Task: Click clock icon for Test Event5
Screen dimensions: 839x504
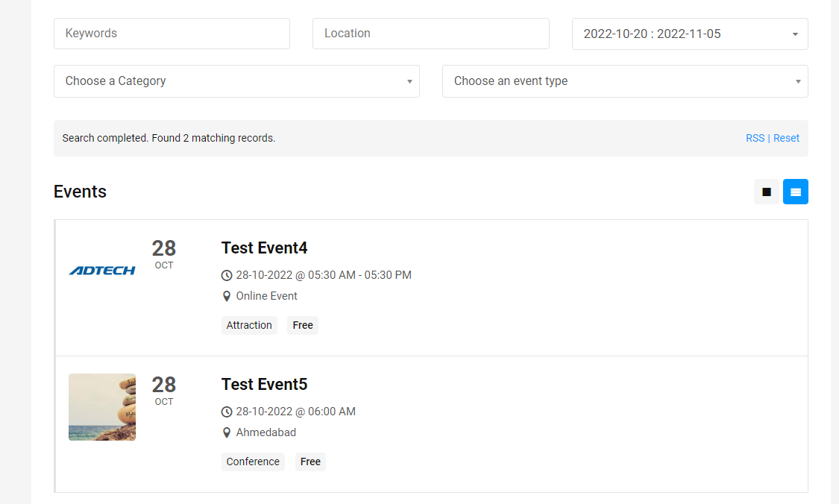Action: [x=227, y=412]
